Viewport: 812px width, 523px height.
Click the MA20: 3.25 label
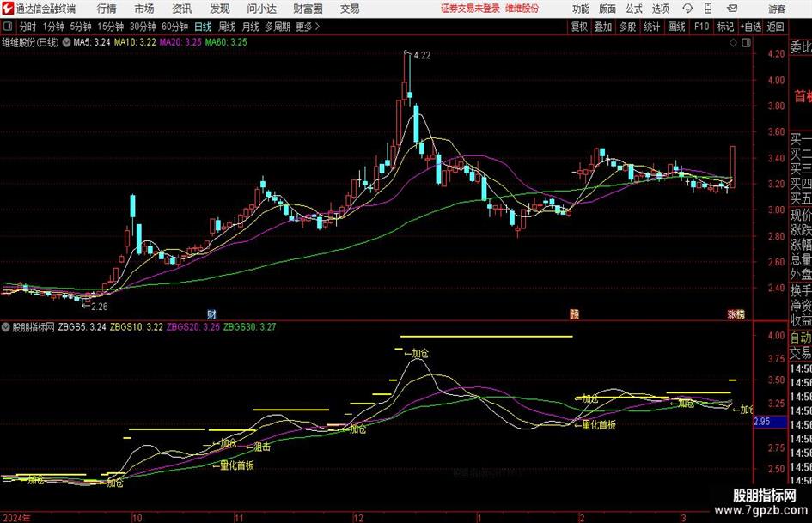pos(180,42)
